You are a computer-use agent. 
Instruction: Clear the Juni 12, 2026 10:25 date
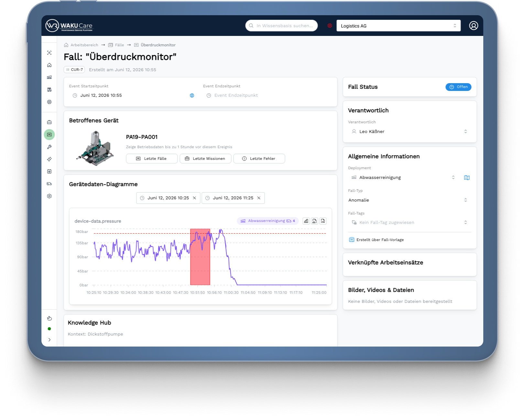coord(194,198)
